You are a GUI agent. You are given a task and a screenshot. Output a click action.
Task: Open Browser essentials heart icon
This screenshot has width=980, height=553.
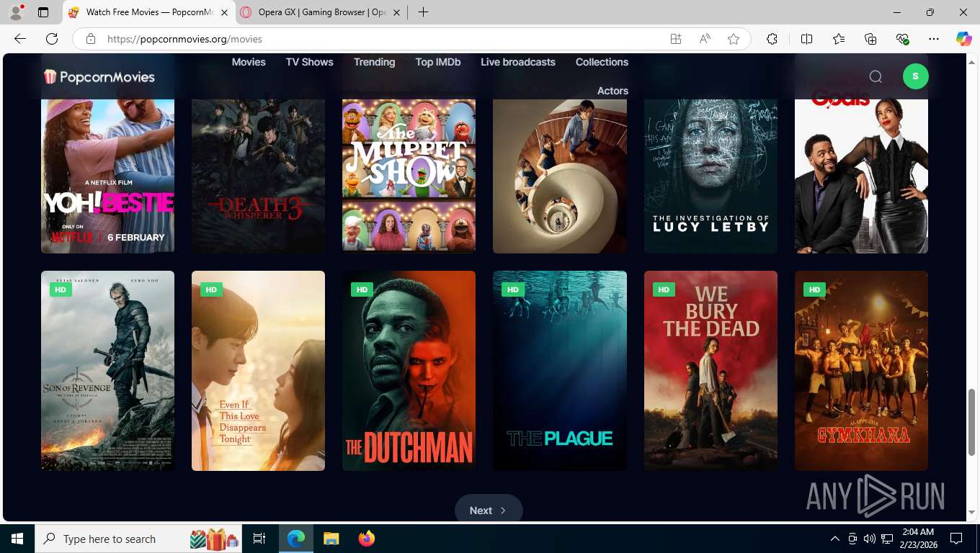[902, 39]
